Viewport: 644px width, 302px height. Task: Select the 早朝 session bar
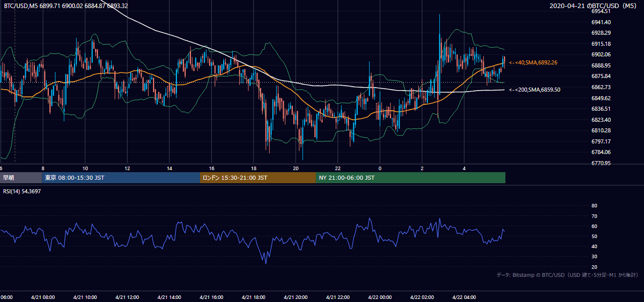click(21, 178)
